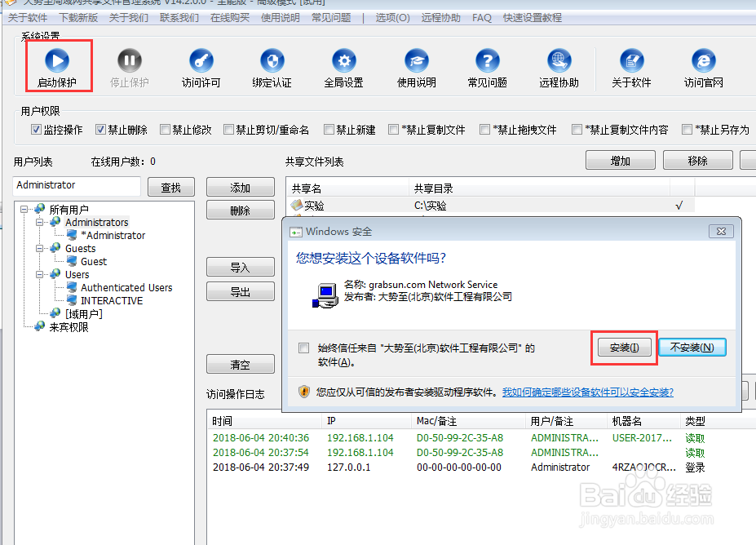Collapse the 所有用户 tree node
Viewport: 756px width, 545px height.
coord(24,210)
